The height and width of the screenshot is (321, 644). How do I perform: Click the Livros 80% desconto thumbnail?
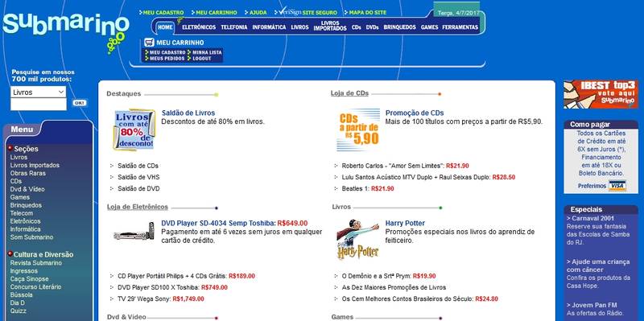click(134, 130)
